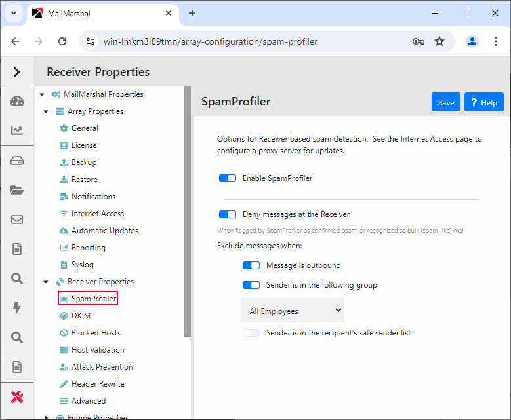The height and width of the screenshot is (420, 511).
Task: Click the Backup upload icon
Action: (x=64, y=162)
